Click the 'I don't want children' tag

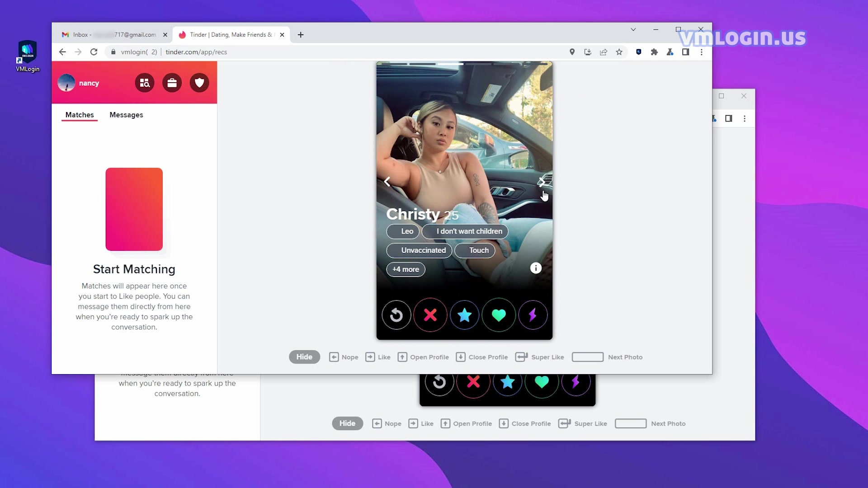465,231
